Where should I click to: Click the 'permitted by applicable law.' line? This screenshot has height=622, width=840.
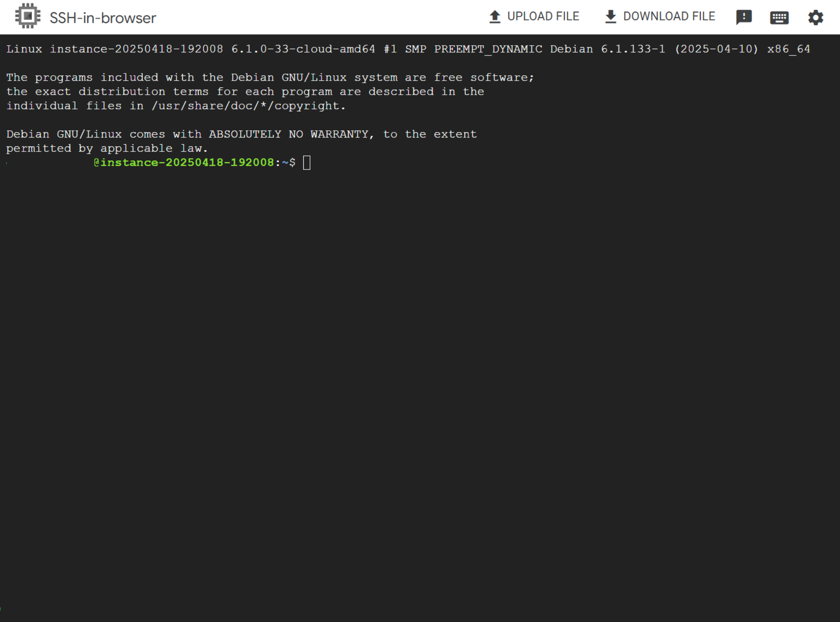107,148
